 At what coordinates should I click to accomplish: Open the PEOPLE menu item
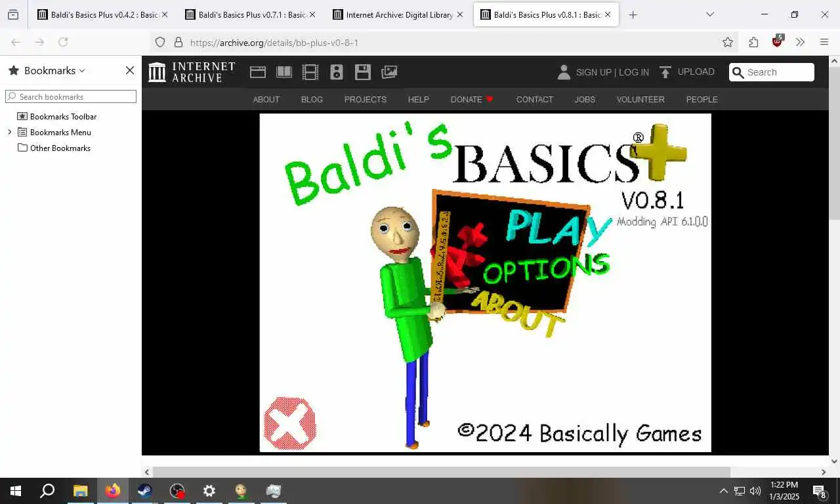(702, 99)
